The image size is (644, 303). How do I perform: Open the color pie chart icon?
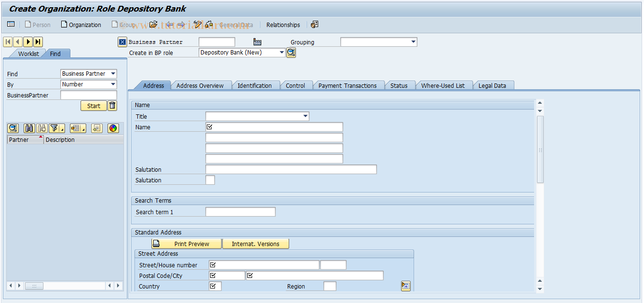[x=113, y=128]
